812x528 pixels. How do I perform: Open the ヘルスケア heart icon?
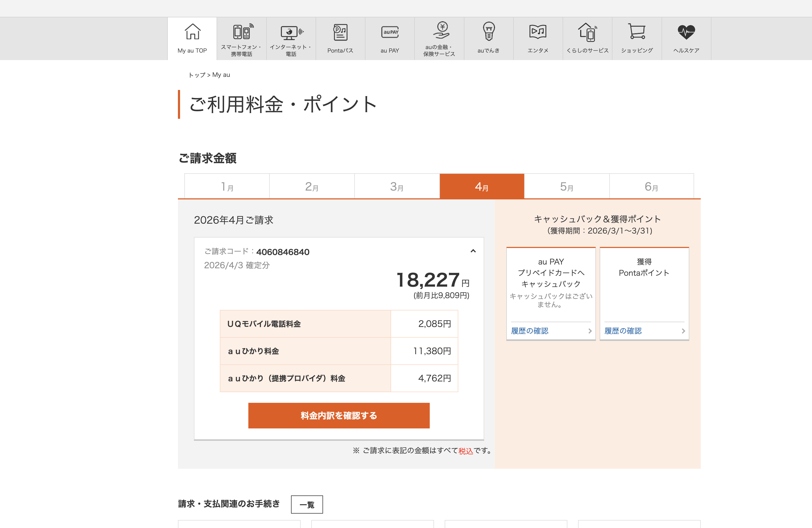tap(686, 32)
